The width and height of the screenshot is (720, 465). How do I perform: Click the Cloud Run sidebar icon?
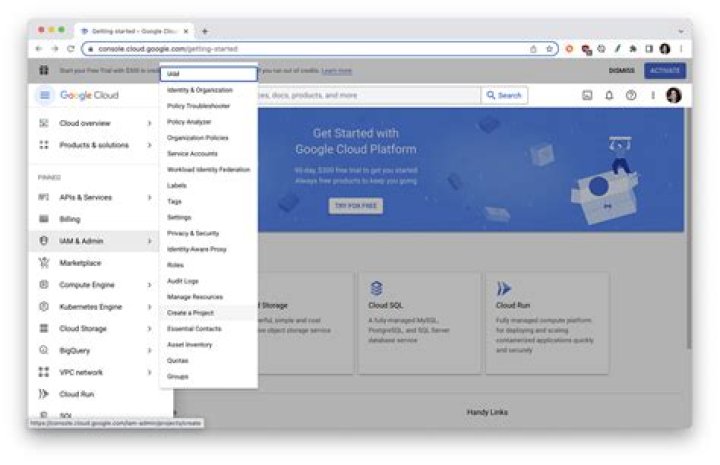(x=44, y=394)
